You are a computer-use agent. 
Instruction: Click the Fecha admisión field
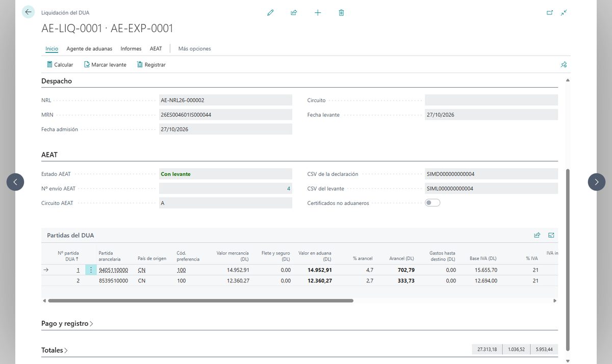pyautogui.click(x=225, y=129)
